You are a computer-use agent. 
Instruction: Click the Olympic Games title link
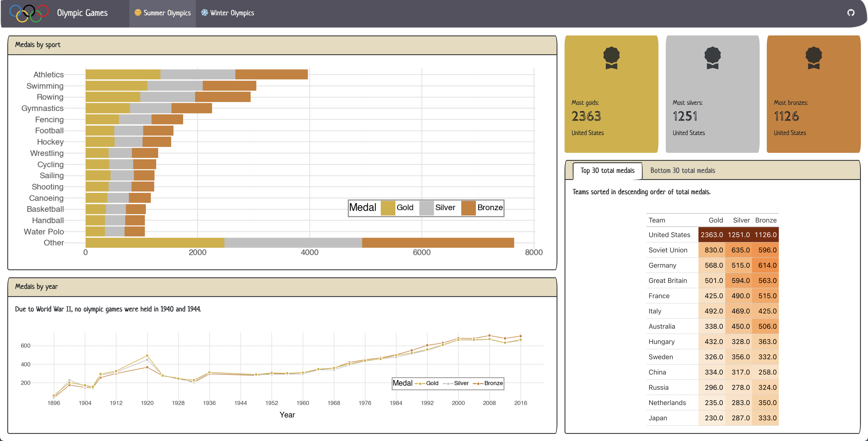click(82, 13)
